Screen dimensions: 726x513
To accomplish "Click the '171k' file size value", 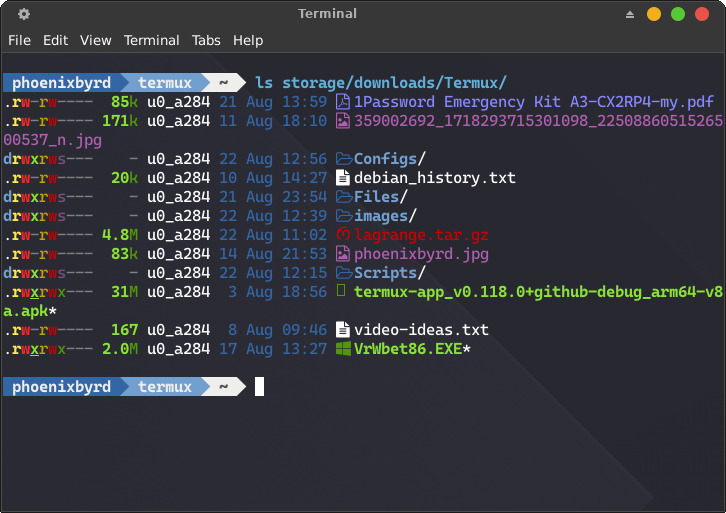I will (120, 121).
